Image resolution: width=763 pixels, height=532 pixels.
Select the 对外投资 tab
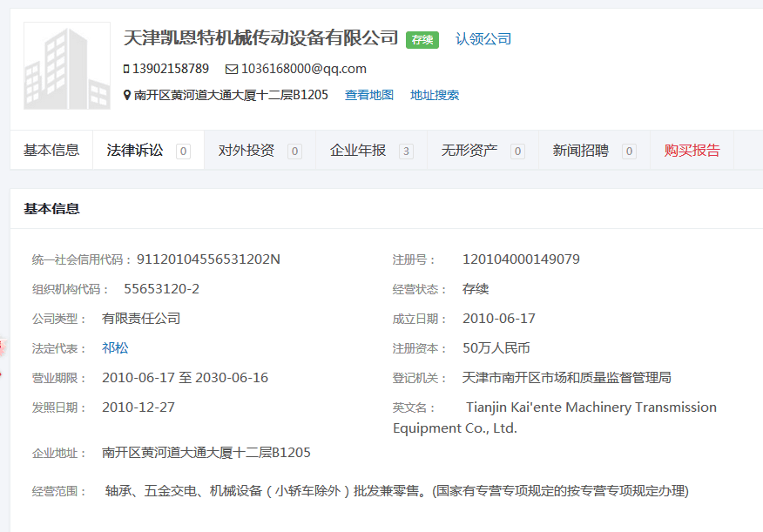(x=246, y=150)
